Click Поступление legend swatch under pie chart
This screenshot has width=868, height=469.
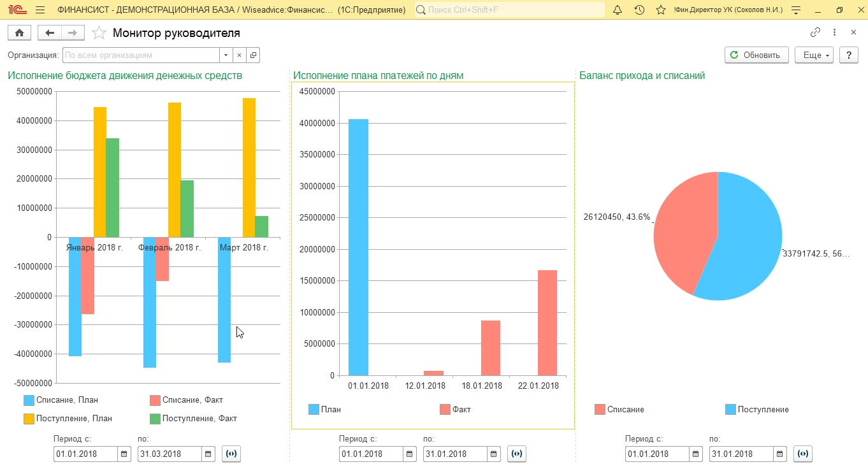coord(730,410)
